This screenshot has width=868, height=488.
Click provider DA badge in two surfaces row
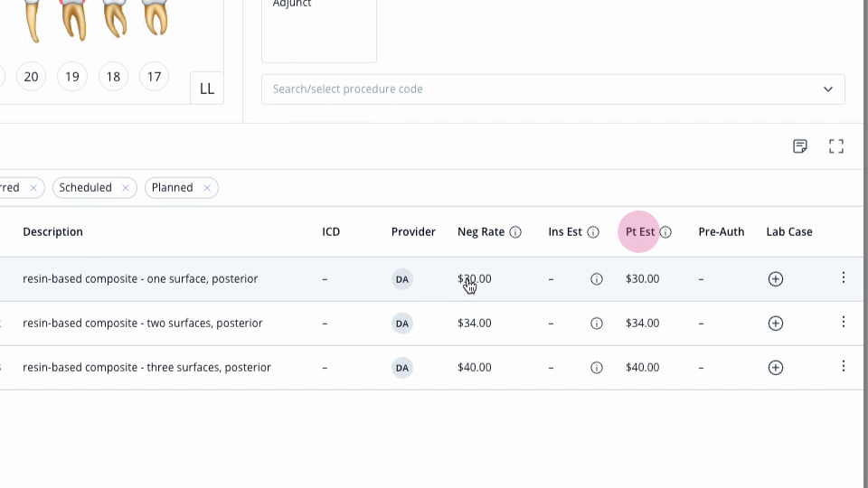coord(401,324)
